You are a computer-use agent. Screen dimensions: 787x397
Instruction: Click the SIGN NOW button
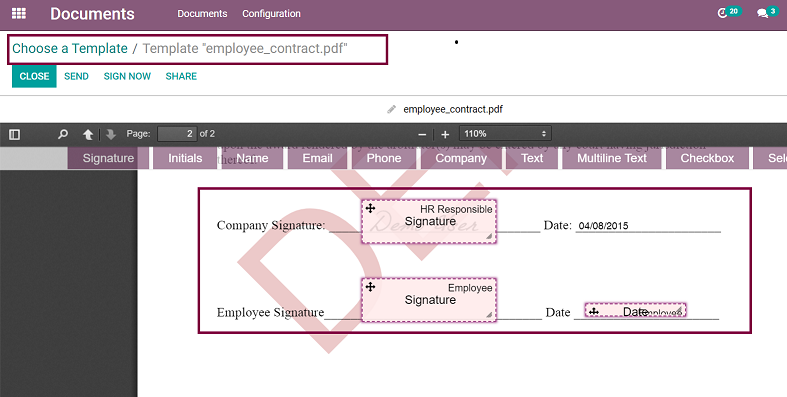click(x=127, y=76)
